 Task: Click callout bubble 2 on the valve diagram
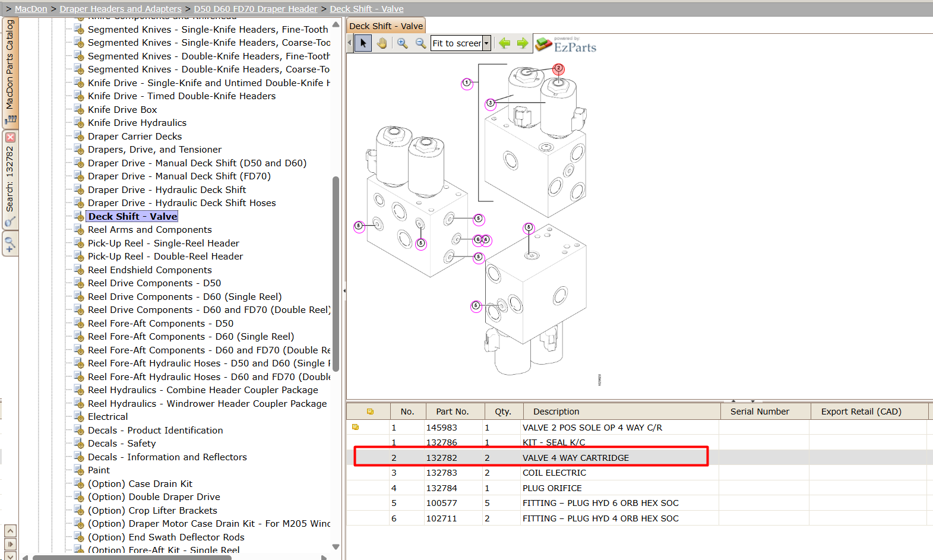pos(558,69)
